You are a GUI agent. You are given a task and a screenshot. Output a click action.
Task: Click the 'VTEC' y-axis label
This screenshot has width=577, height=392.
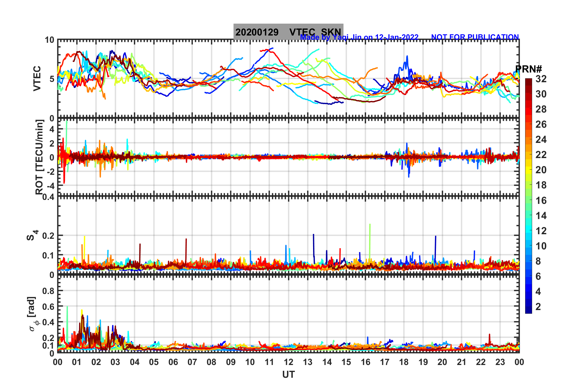(37, 78)
